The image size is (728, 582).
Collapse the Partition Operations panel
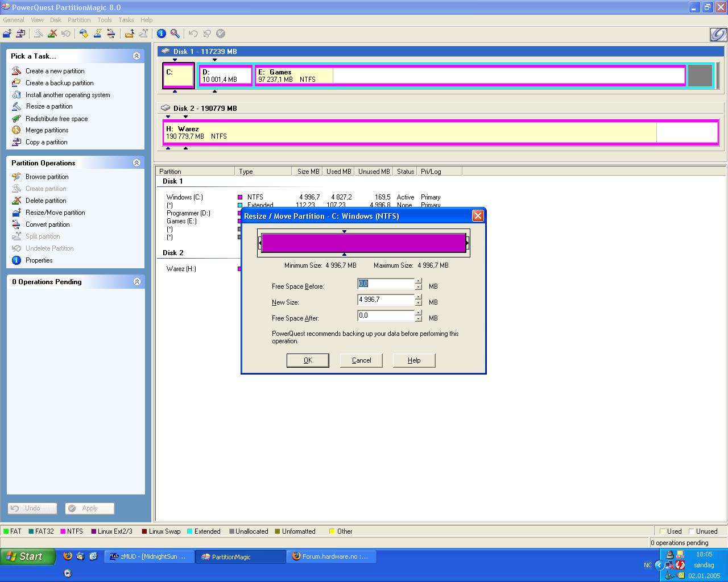136,163
